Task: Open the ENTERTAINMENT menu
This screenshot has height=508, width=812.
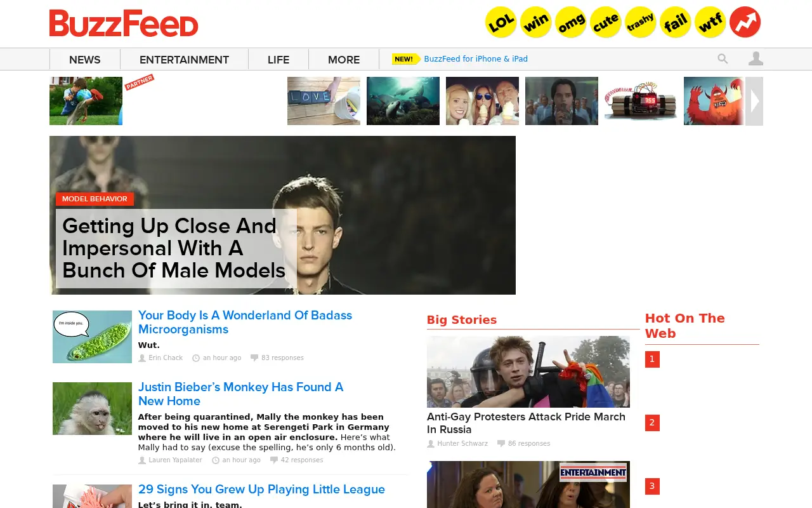Action: click(x=184, y=60)
